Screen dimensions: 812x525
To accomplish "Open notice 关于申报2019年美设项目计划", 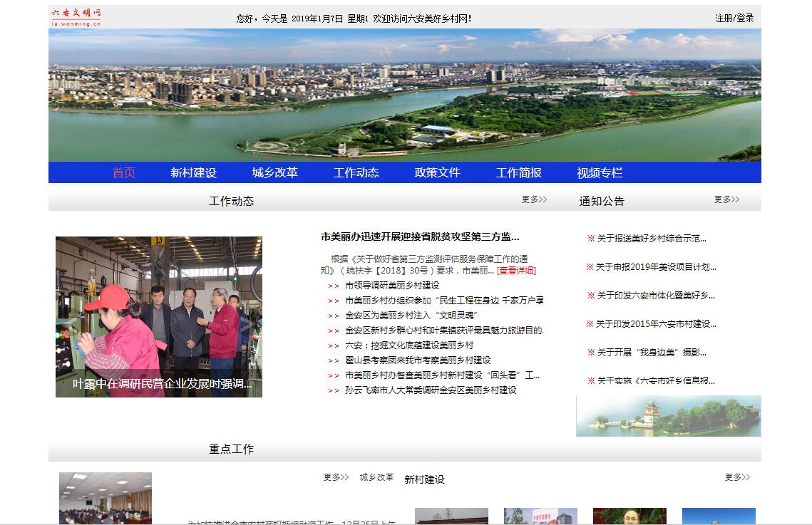I will (656, 267).
